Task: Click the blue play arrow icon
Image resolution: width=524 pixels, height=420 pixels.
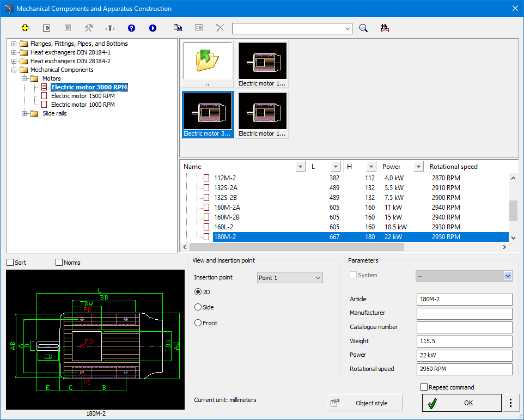Action: [153, 28]
